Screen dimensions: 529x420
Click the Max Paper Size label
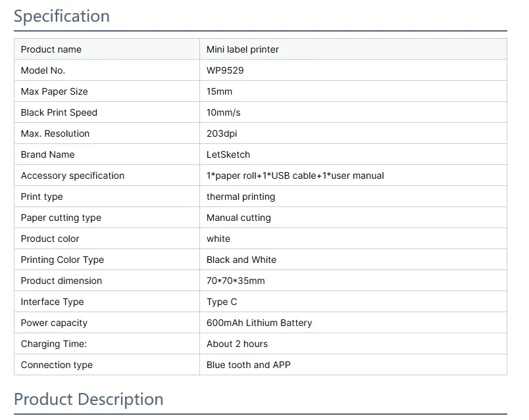54,91
